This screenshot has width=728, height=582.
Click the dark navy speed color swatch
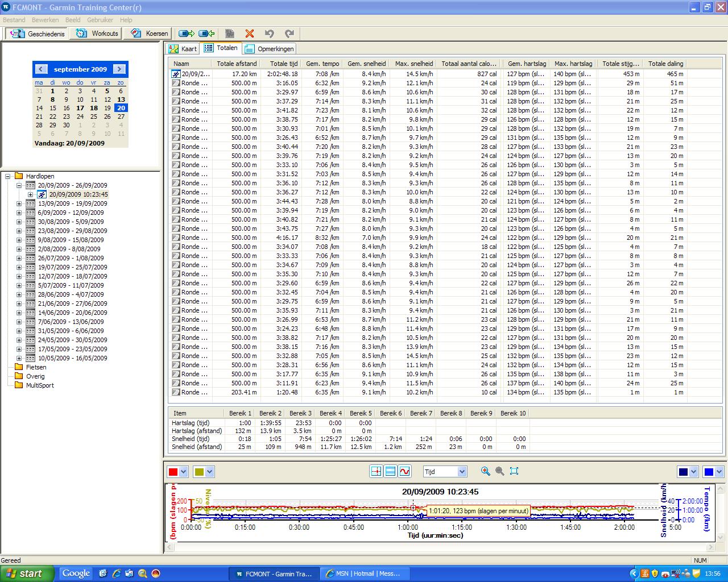683,472
